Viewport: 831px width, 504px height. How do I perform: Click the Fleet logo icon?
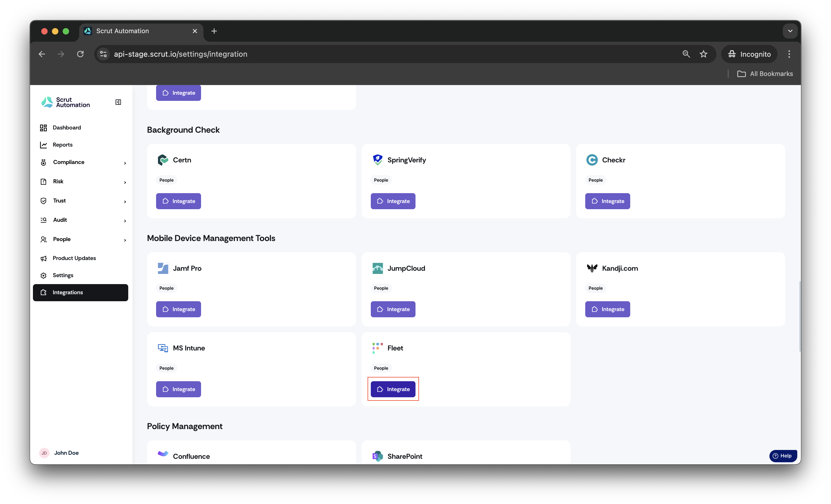(377, 348)
